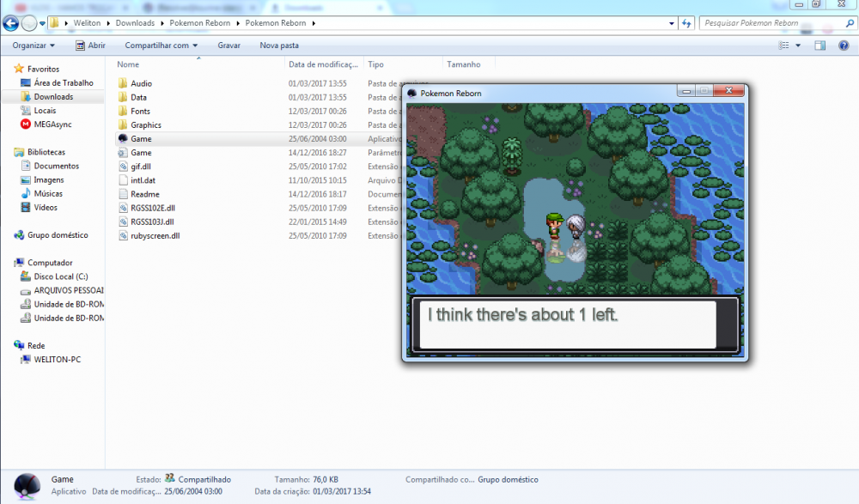The image size is (859, 504).
Task: Sort files by the Nome column header
Action: click(128, 64)
